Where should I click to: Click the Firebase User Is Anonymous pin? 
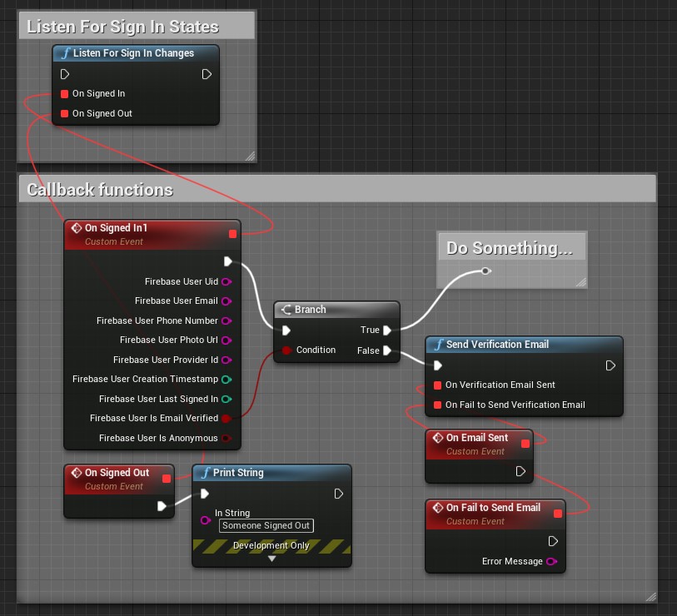point(226,438)
